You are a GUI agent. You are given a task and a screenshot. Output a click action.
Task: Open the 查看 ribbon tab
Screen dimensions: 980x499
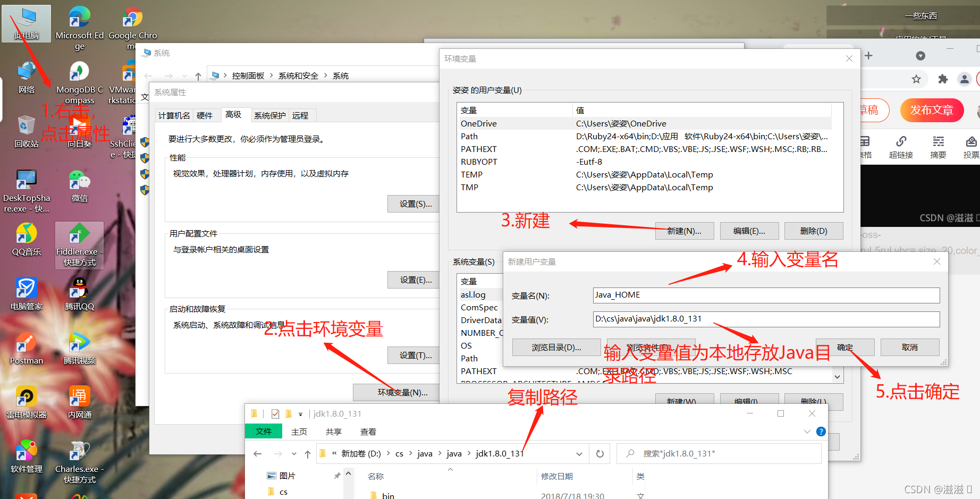coord(368,432)
